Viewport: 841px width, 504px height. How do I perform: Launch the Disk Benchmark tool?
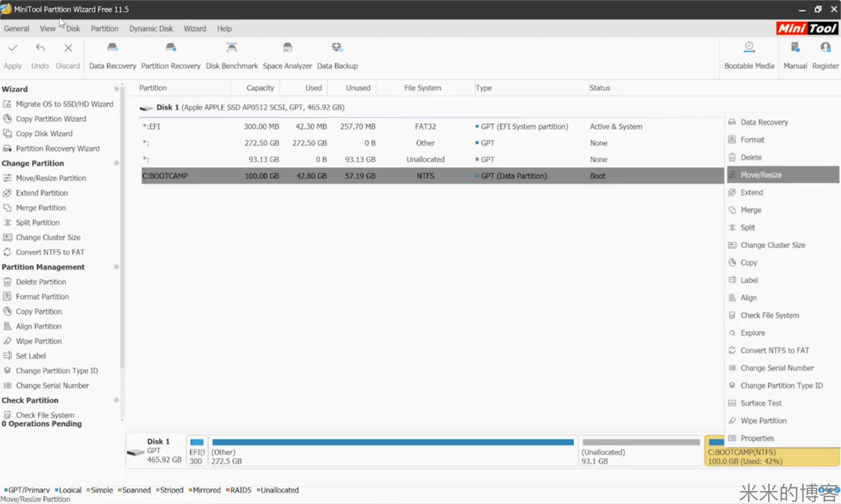click(x=231, y=55)
